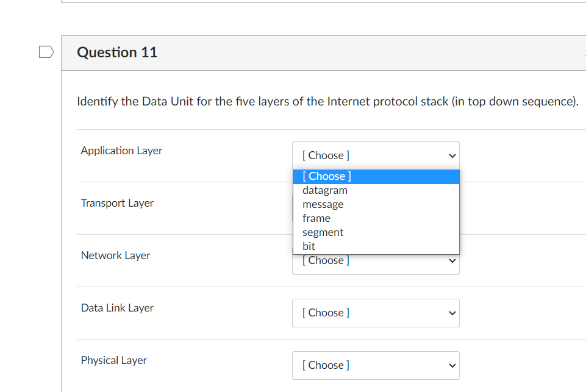
Task: Open the Data Link Layer dropdown
Action: [376, 313]
